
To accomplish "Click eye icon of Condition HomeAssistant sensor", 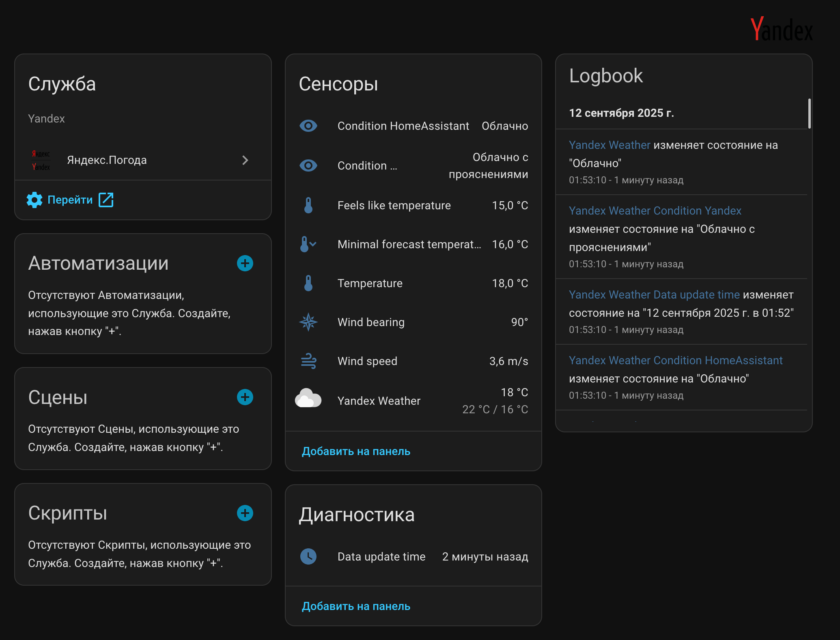I will click(x=308, y=126).
